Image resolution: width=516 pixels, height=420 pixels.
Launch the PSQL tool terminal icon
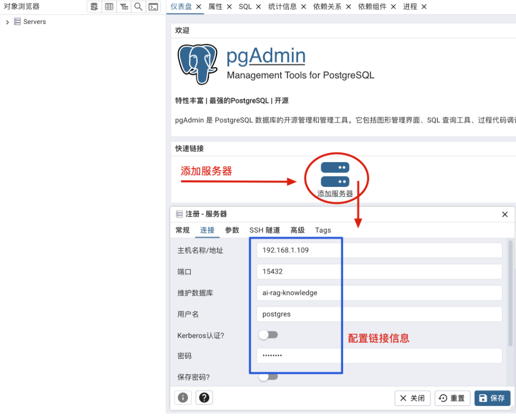[154, 6]
